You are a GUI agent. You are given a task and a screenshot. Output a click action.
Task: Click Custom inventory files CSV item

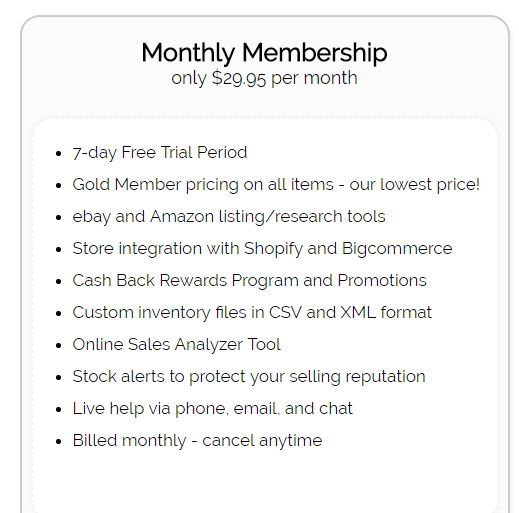point(252,313)
